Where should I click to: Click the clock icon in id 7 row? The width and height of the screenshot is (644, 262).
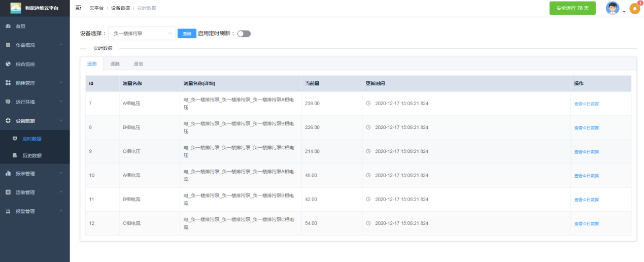[368, 103]
